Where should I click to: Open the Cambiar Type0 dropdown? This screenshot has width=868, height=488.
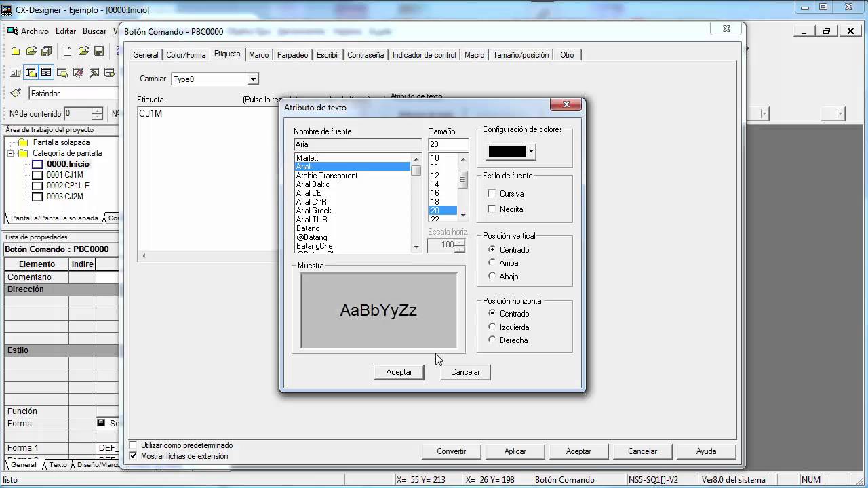252,79
